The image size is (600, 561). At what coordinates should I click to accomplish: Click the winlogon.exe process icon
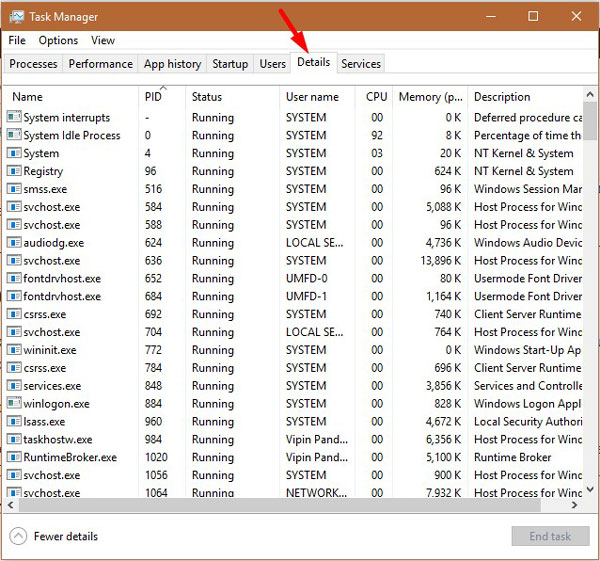[14, 403]
